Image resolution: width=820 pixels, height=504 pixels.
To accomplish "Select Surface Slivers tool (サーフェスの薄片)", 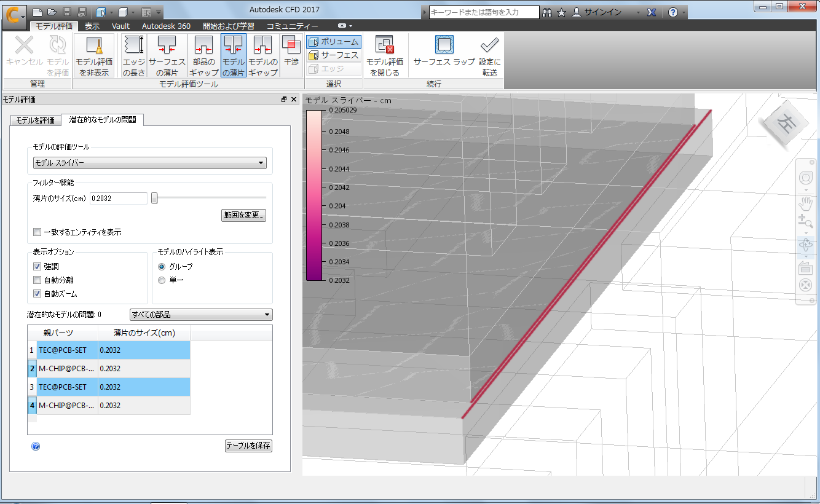I will tap(167, 55).
